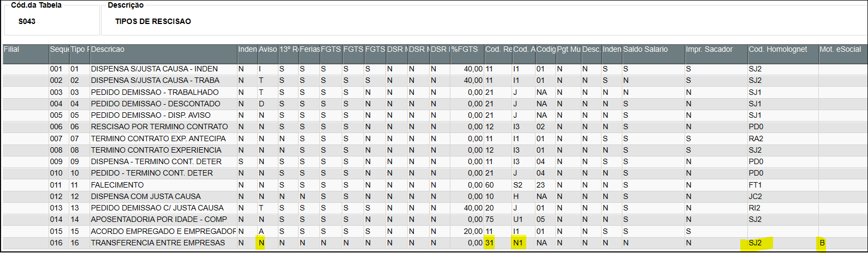Select row DISPENSA COM JUSTA CAUSA
Image resolution: width=868 pixels, height=253 pixels.
pos(146,196)
